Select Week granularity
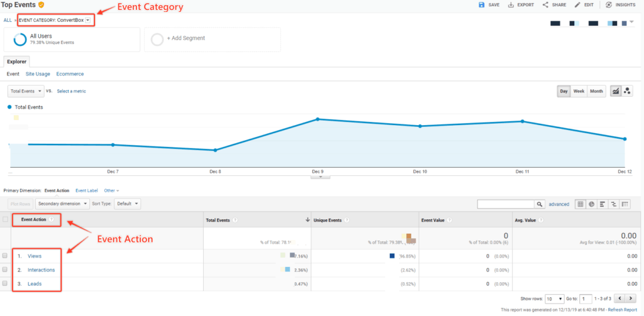This screenshot has width=644, height=316. 579,91
